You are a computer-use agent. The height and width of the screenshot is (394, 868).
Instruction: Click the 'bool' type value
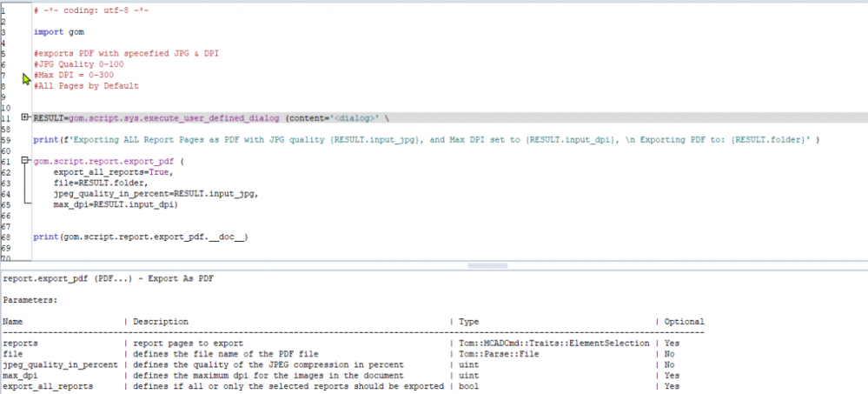coord(468,386)
